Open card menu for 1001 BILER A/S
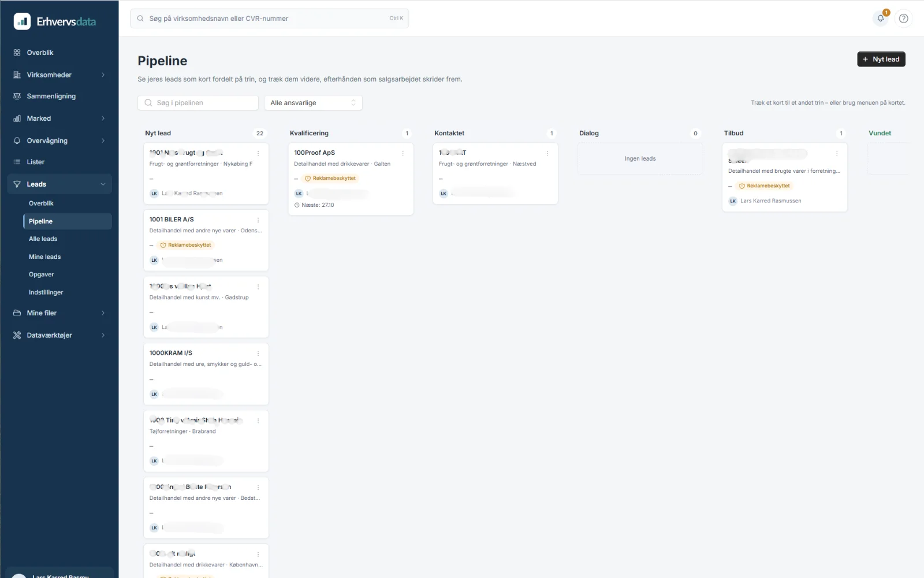This screenshot has width=924, height=578. [x=258, y=220]
